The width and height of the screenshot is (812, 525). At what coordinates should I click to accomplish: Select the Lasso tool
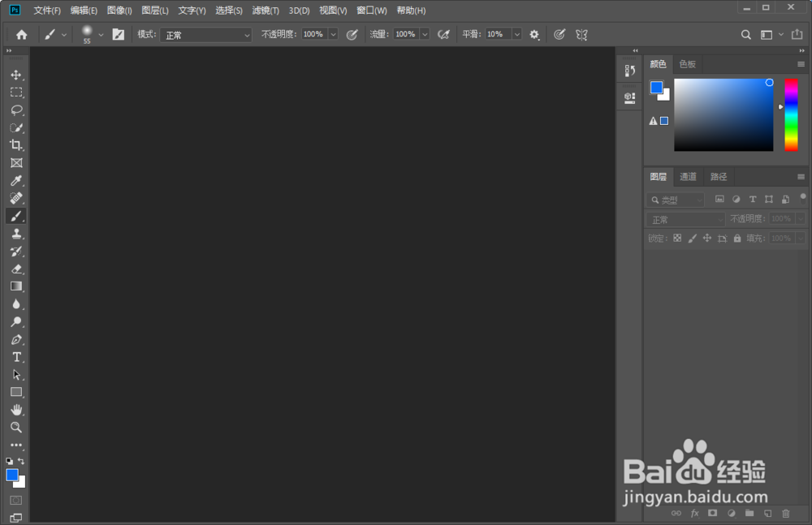(x=16, y=110)
